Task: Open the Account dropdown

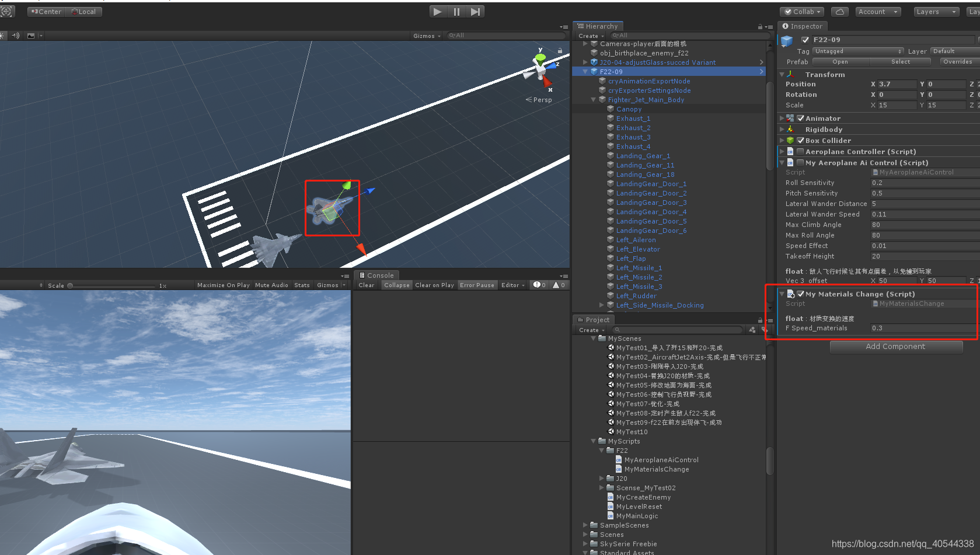Action: coord(878,12)
